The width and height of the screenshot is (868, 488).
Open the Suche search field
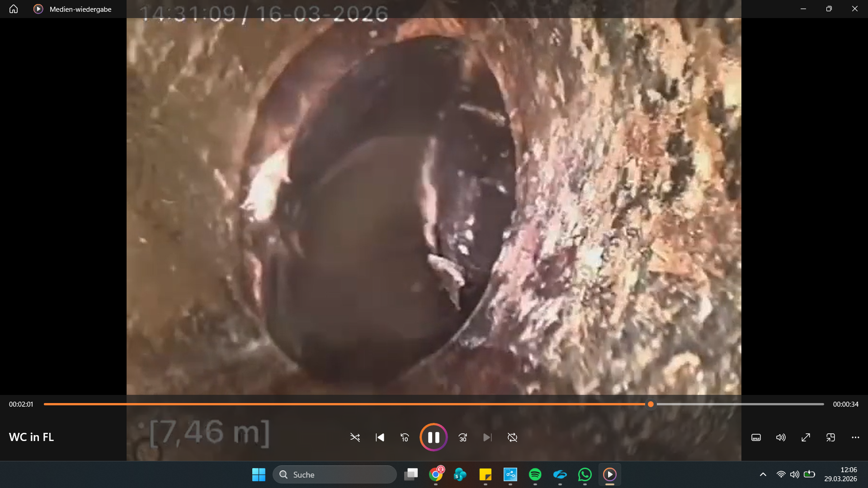335,474
